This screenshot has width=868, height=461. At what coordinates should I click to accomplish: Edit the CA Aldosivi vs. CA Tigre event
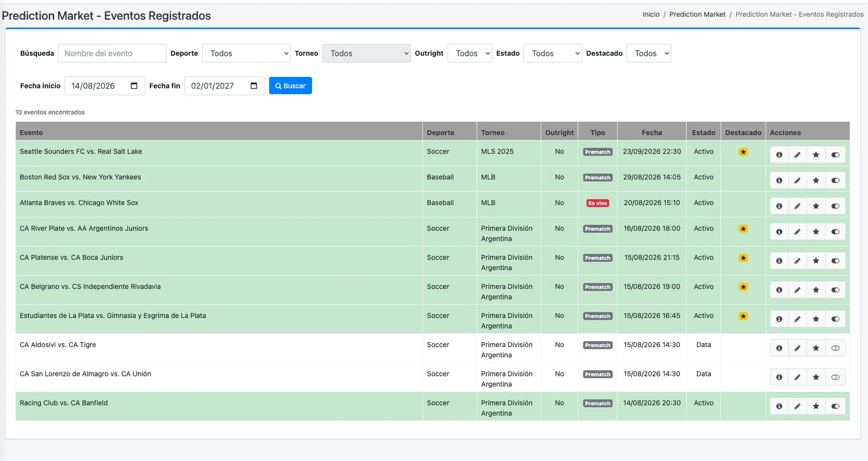[x=797, y=348]
